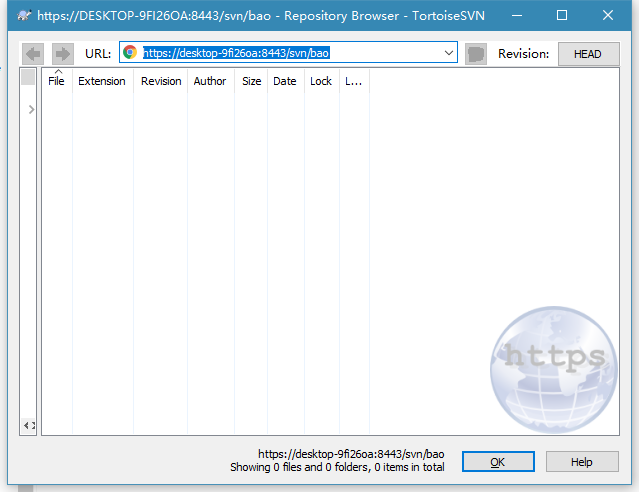Sort by the Lock column header

(x=321, y=81)
